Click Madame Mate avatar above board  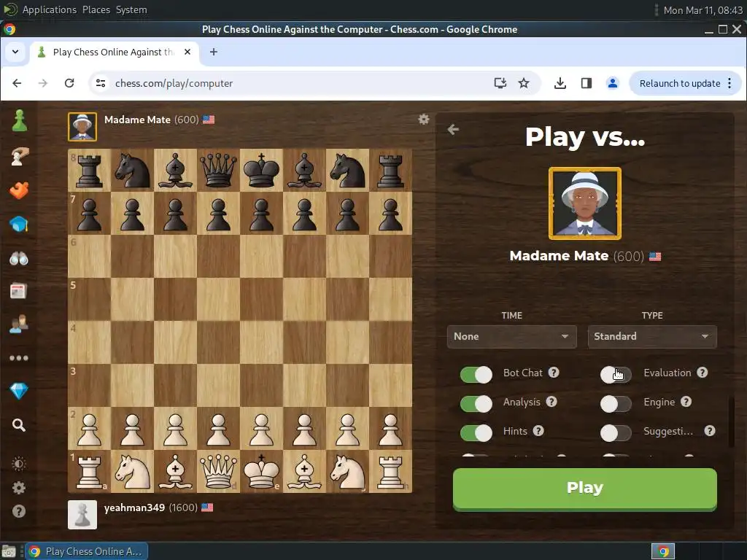click(x=82, y=127)
